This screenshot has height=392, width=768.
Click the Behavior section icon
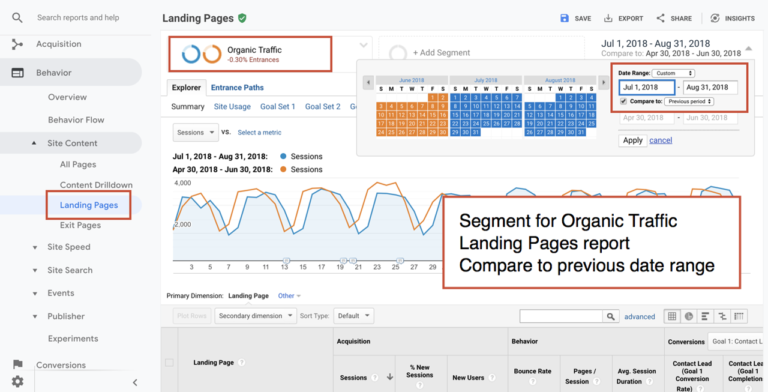pos(17,73)
